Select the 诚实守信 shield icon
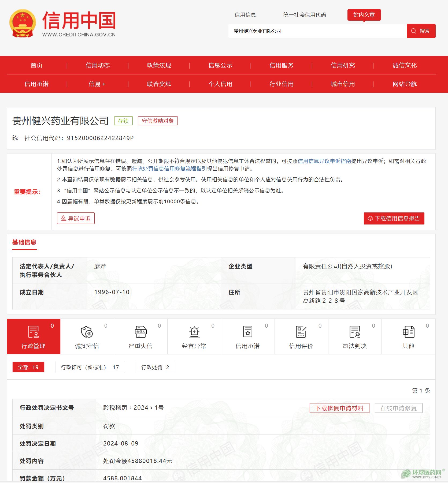448x483 pixels. (87, 332)
